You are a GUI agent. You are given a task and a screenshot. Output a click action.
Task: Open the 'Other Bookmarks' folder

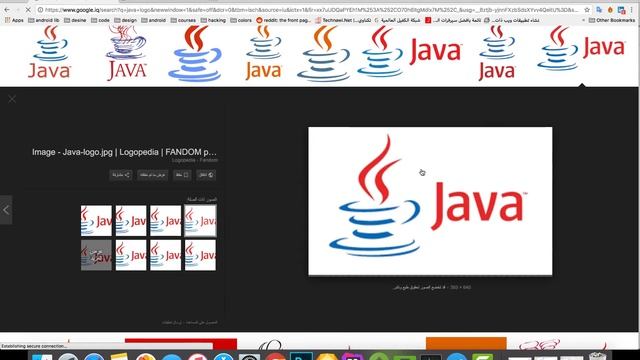612,20
